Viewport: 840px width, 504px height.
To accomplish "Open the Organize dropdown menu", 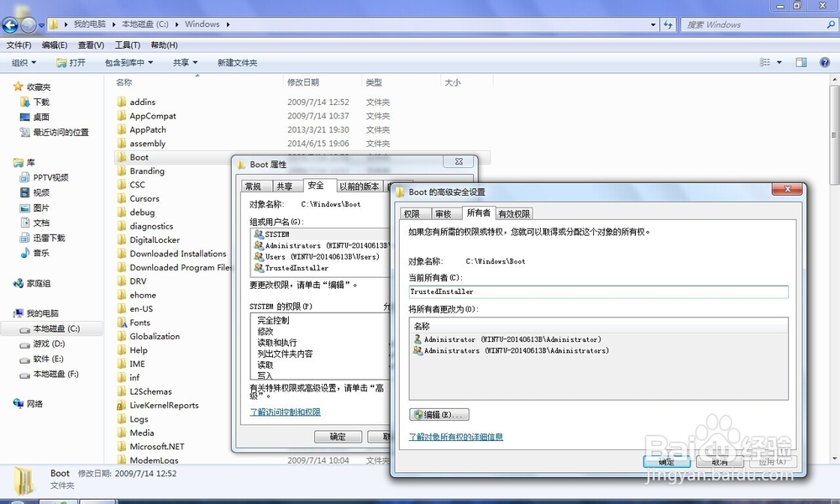I will tap(24, 63).
